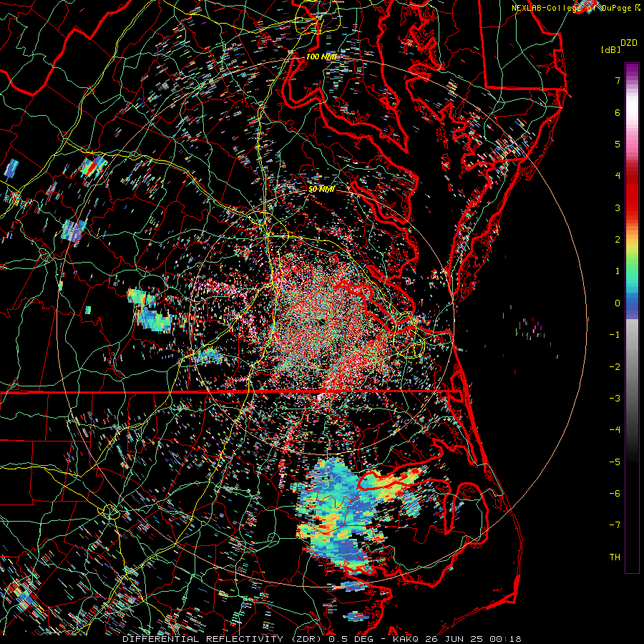Click the scale value 2

(x=618, y=240)
